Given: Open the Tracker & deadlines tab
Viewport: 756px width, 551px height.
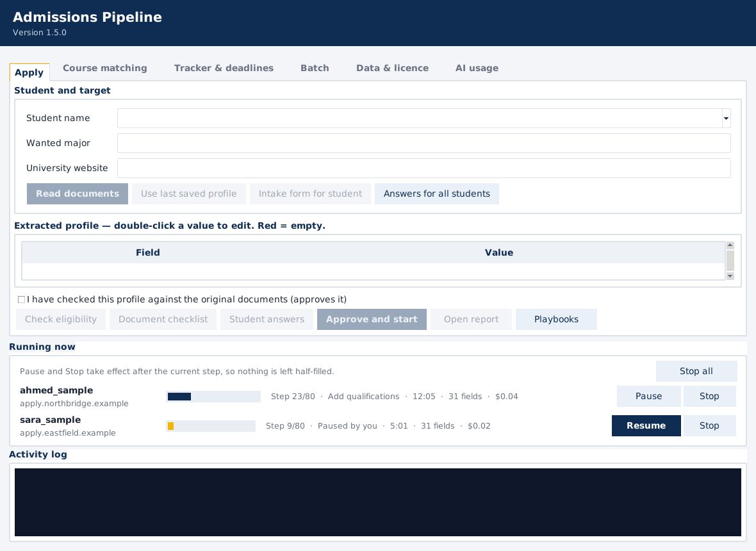Looking at the screenshot, I should point(224,68).
